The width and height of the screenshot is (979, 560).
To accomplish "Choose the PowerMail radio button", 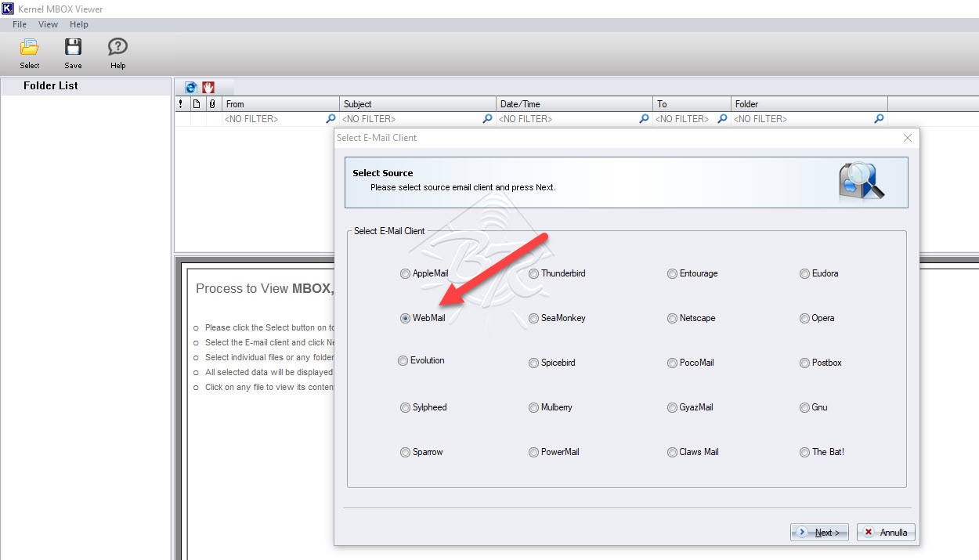I will tap(533, 452).
